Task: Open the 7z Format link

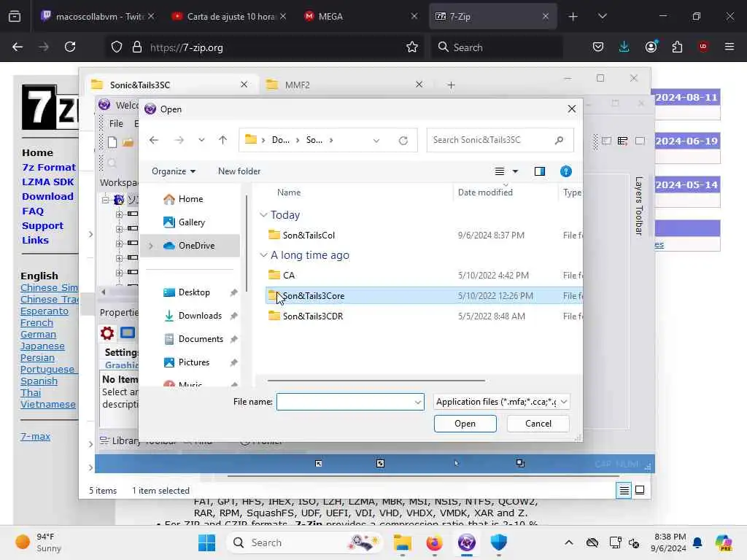Action: (x=49, y=167)
